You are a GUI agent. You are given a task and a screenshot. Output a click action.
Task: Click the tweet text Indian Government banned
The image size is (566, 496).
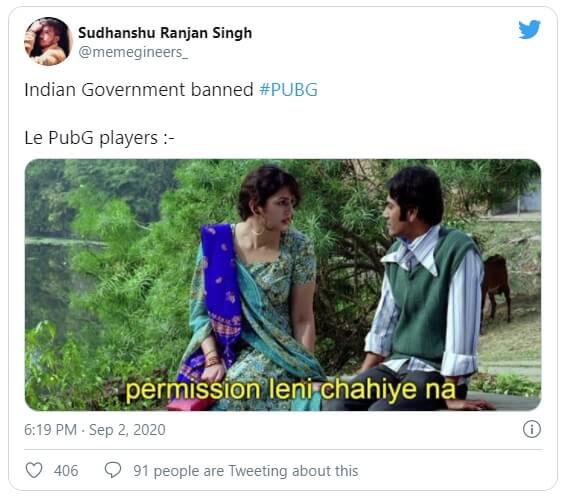coord(139,90)
